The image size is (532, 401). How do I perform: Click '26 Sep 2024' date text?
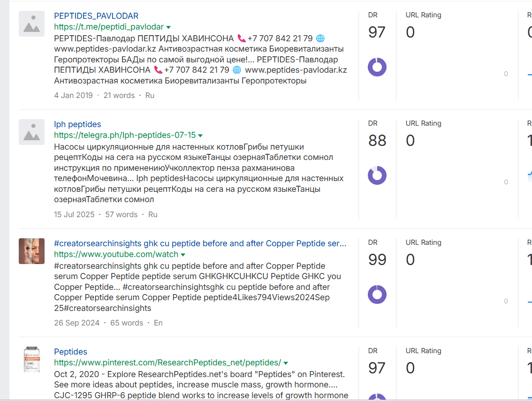click(76, 323)
